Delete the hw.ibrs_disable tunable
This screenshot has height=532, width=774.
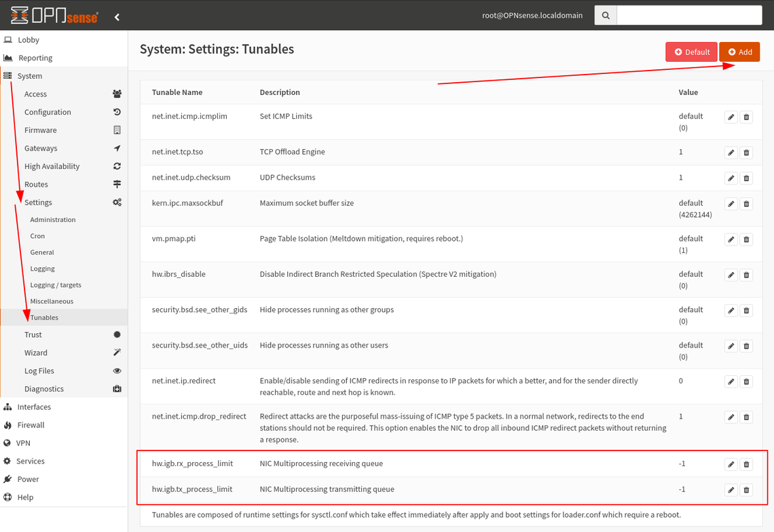coord(746,275)
